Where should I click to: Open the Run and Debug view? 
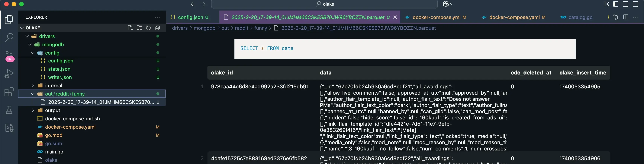pos(9,74)
